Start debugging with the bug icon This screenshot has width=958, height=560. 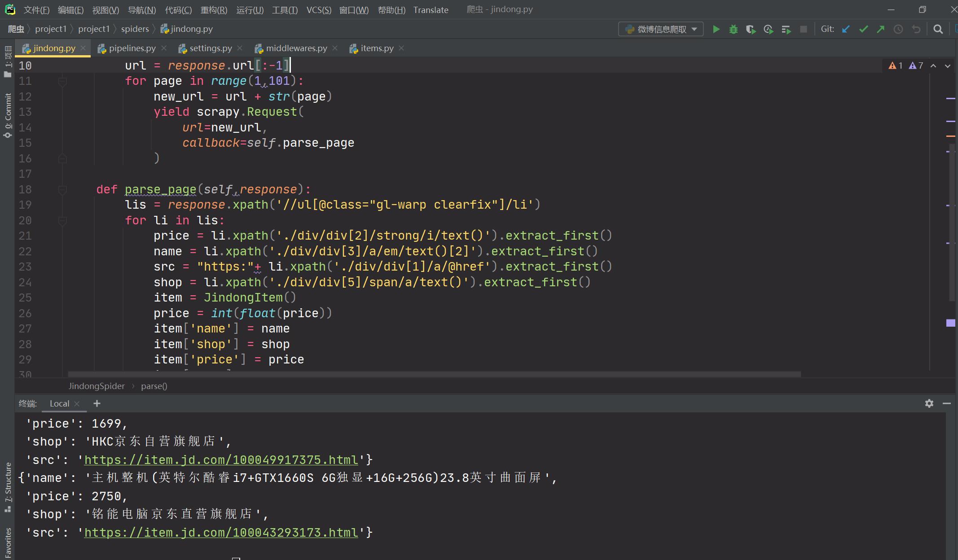pyautogui.click(x=734, y=29)
